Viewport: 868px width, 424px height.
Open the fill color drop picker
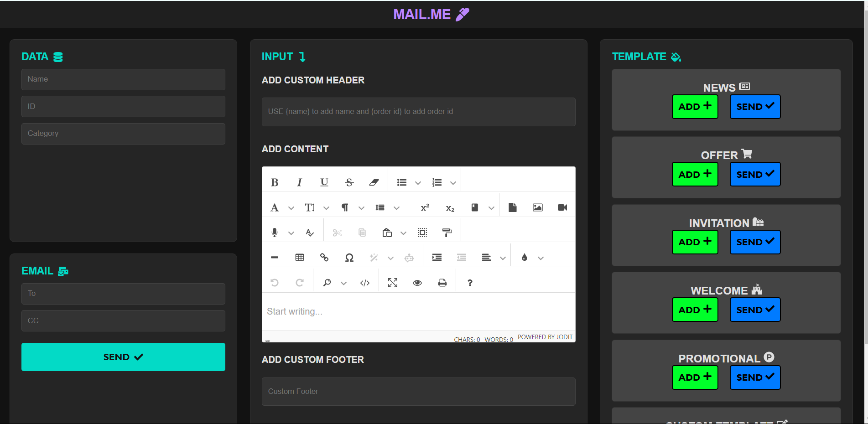pos(525,258)
